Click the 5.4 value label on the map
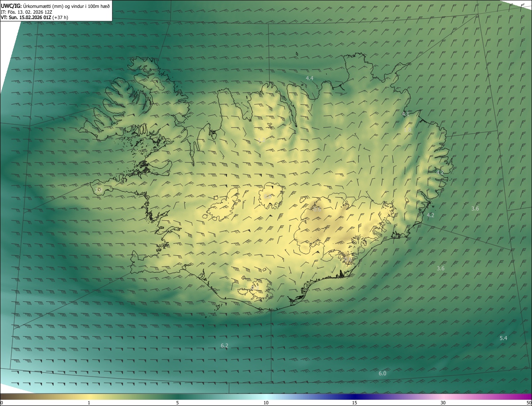532x406 pixels. 503,338
